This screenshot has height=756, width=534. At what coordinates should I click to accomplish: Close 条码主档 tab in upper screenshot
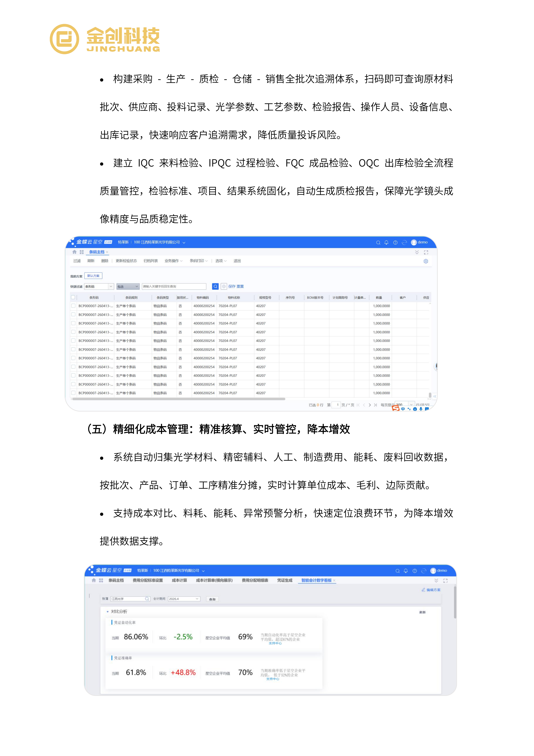[x=107, y=252]
